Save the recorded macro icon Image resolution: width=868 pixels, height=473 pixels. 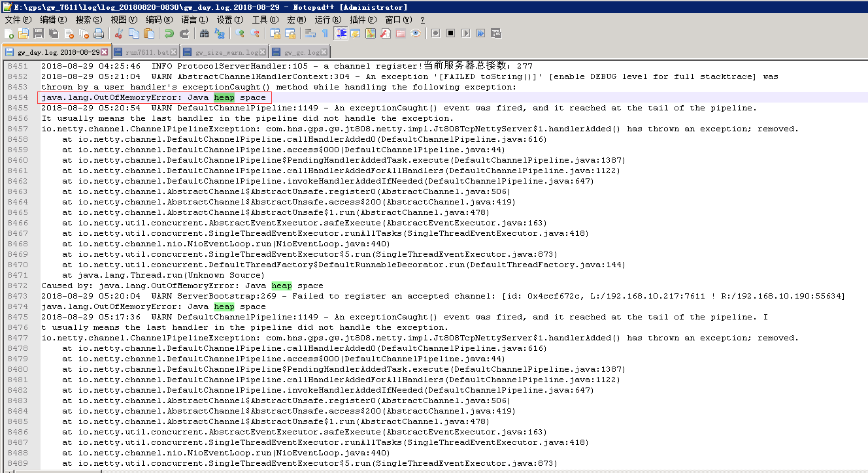495,33
